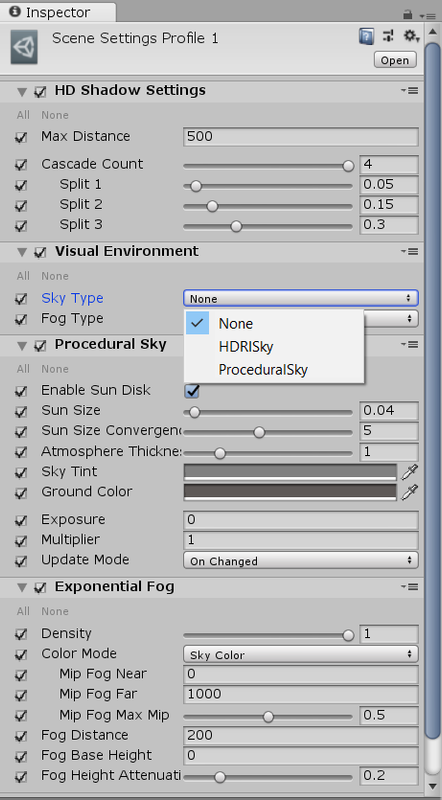This screenshot has height=800, width=442.
Task: Collapse the Exponential Fog section
Action: click(21, 589)
